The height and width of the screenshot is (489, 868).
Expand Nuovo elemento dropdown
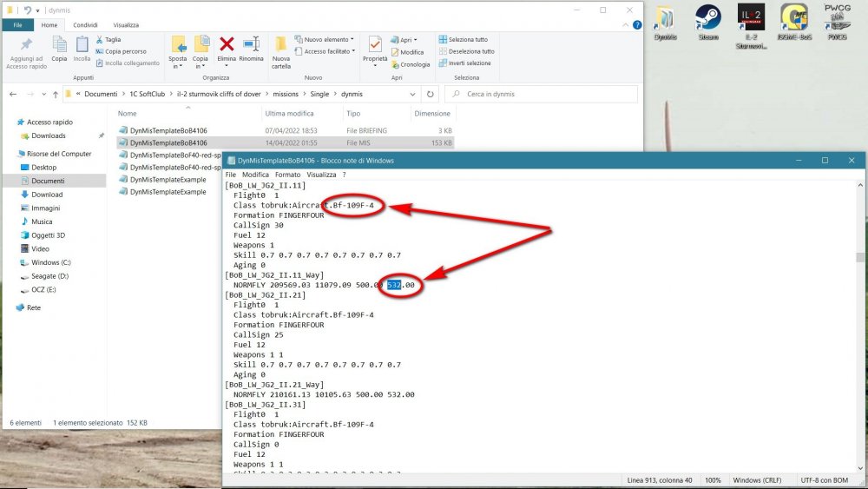point(325,39)
